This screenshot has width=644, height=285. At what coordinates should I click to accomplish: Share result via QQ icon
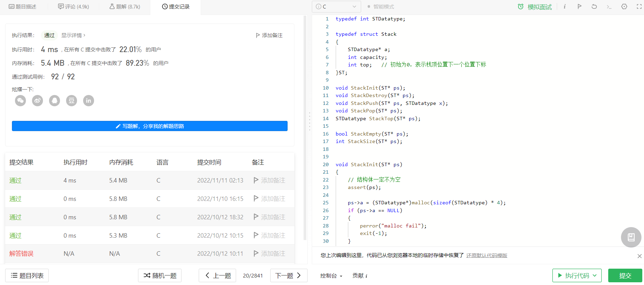55,100
